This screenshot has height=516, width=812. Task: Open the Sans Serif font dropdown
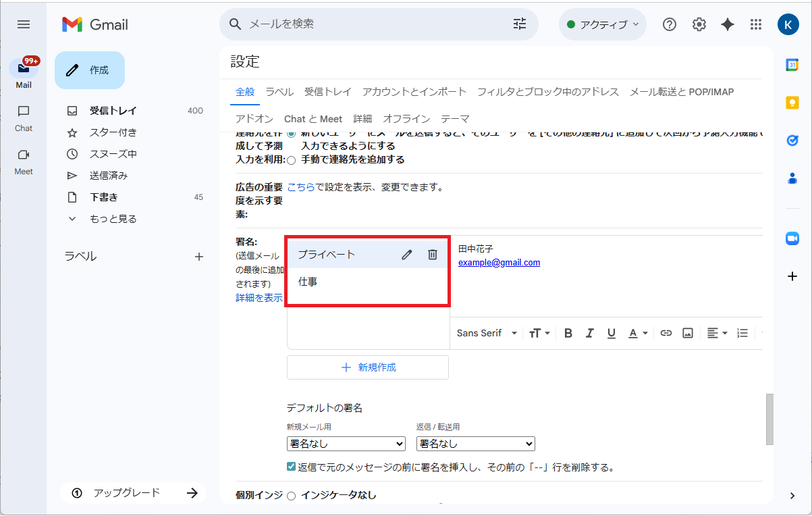[485, 333]
